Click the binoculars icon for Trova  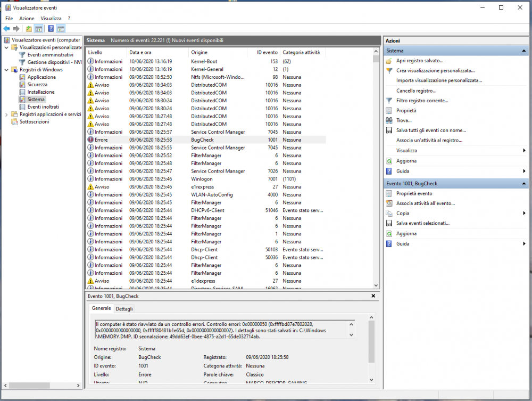pos(389,120)
